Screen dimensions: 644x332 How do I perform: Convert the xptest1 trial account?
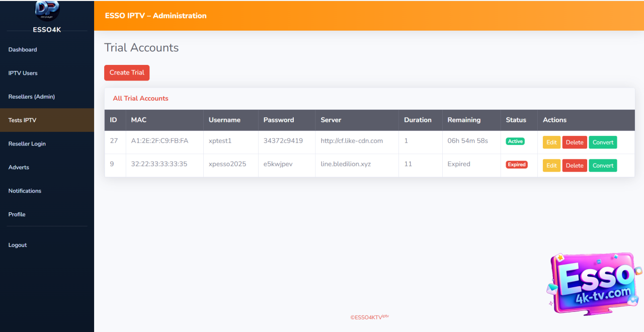(x=603, y=142)
